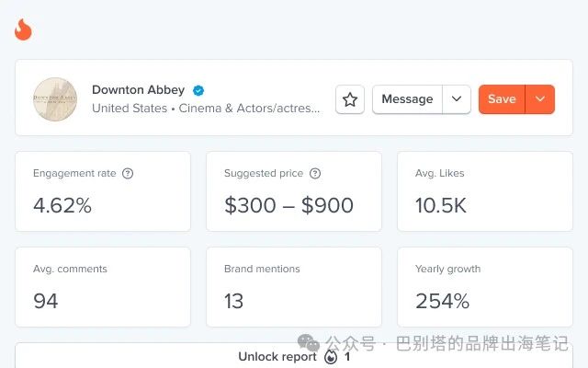The height and width of the screenshot is (368, 588).
Task: Click Unlock report
Action: (277, 357)
